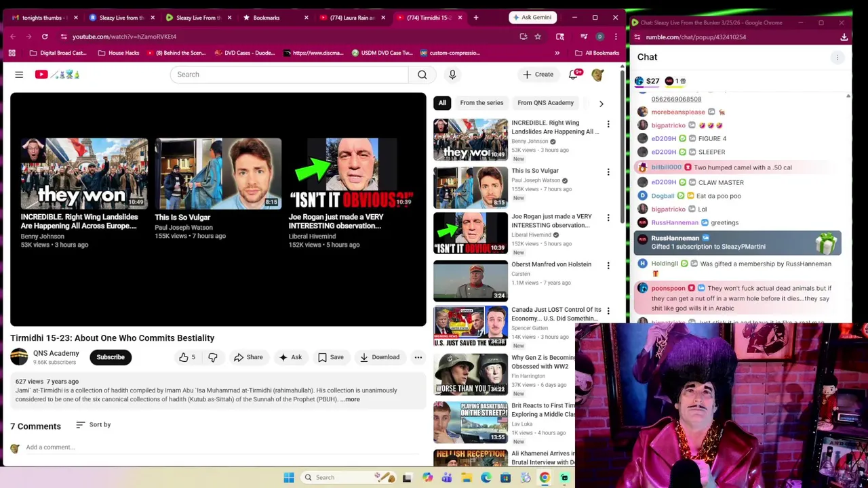Open new tab with plus button
868x488 pixels.
click(x=476, y=18)
